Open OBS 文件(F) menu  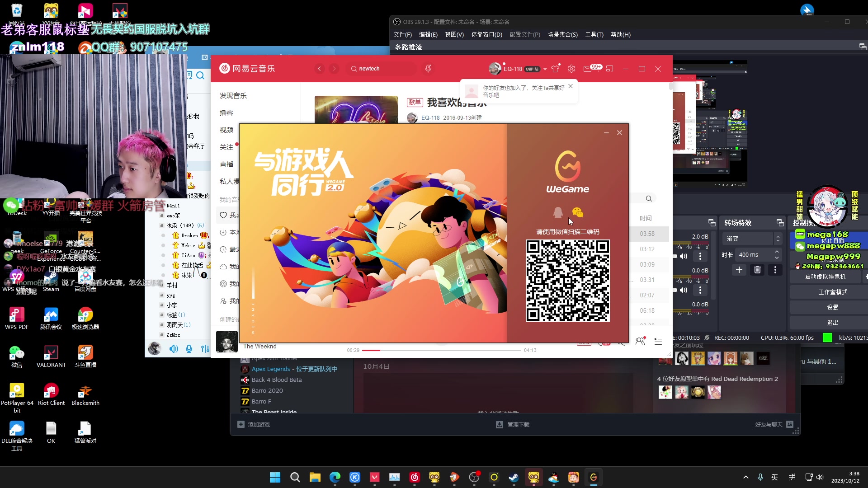point(402,34)
